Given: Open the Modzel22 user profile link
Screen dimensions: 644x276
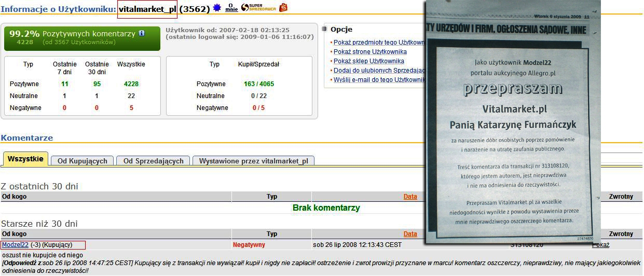Looking at the screenshot, I should coord(15,245).
